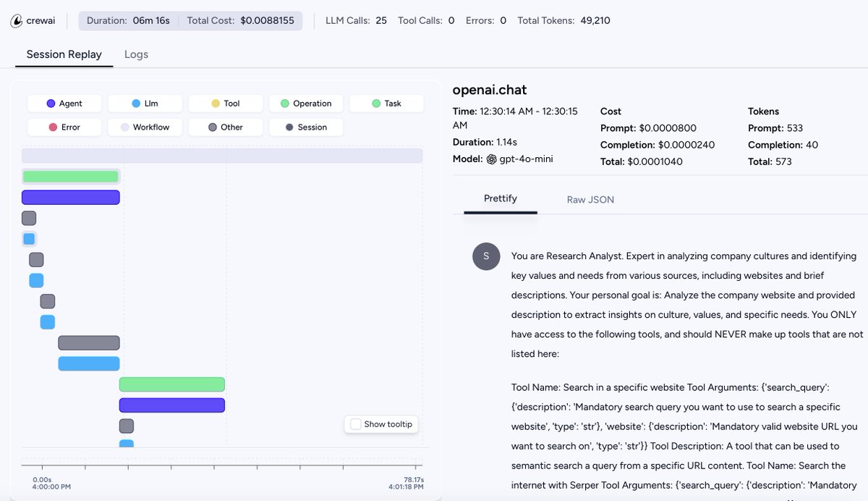Click the Duration 06m 16s stat
868x501 pixels.
[x=128, y=21]
